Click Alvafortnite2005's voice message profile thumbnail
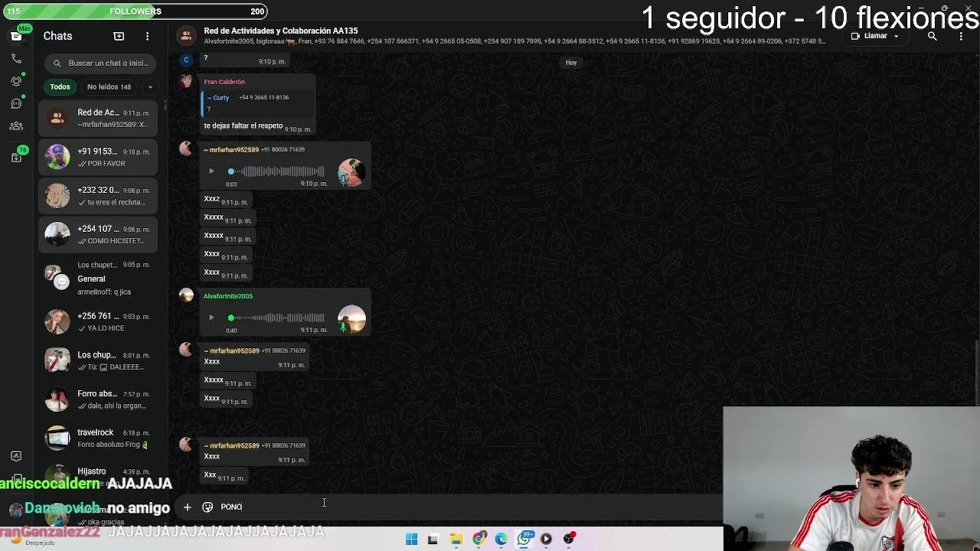 click(x=351, y=319)
